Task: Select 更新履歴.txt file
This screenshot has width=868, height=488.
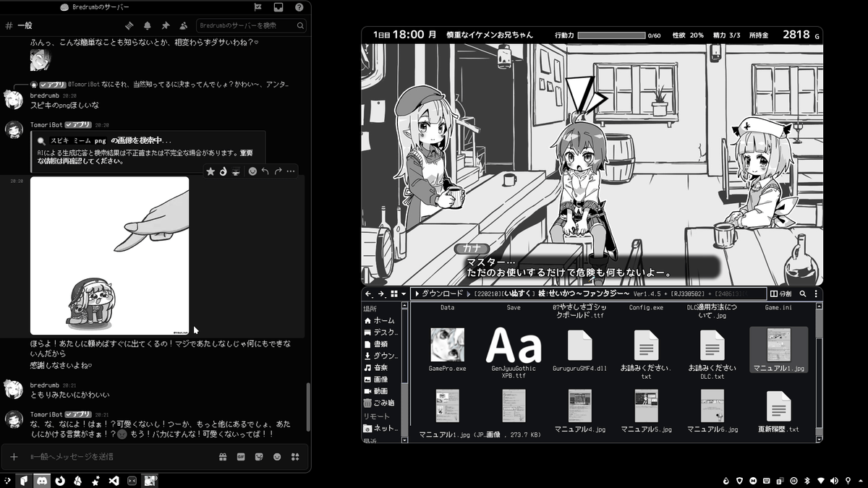Action: click(x=779, y=411)
